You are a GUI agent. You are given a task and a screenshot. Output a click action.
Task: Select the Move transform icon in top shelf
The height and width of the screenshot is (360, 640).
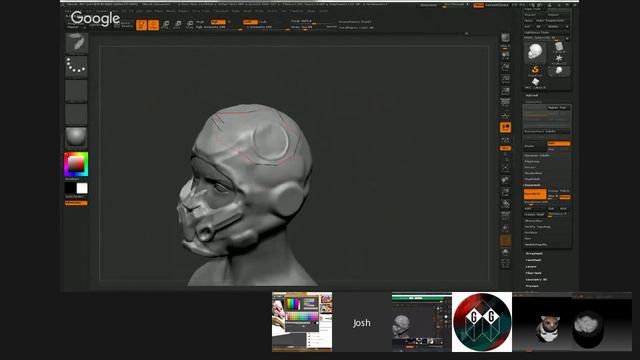pos(165,25)
